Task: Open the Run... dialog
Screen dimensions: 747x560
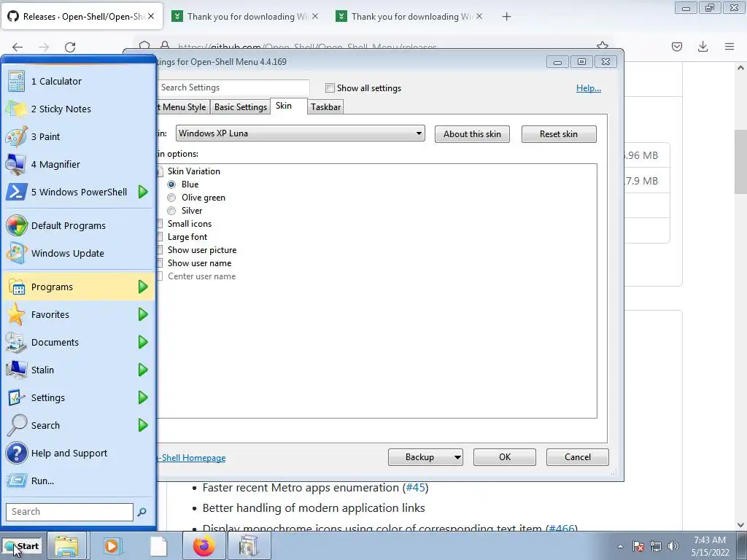Action: point(79,481)
